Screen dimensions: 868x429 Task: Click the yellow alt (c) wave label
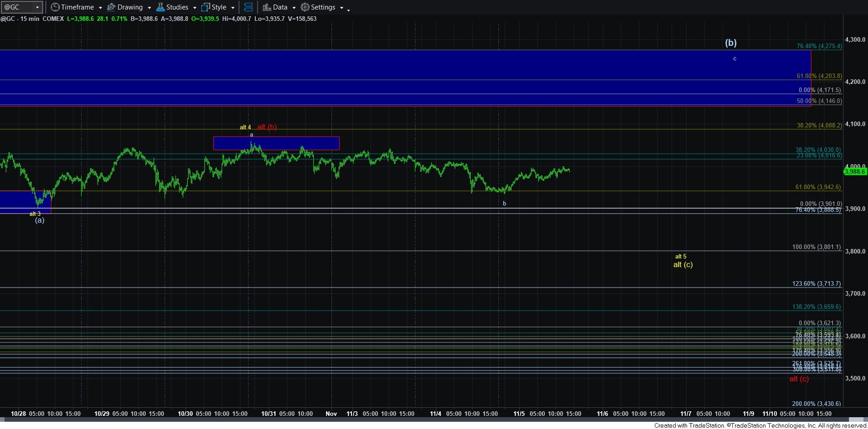(x=683, y=265)
